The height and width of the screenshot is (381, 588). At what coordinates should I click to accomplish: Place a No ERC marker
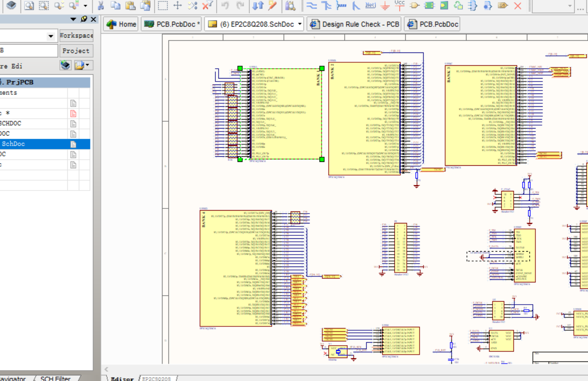(518, 6)
